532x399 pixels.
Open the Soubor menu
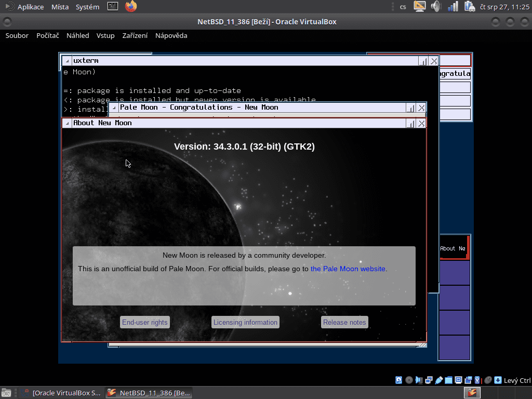17,35
